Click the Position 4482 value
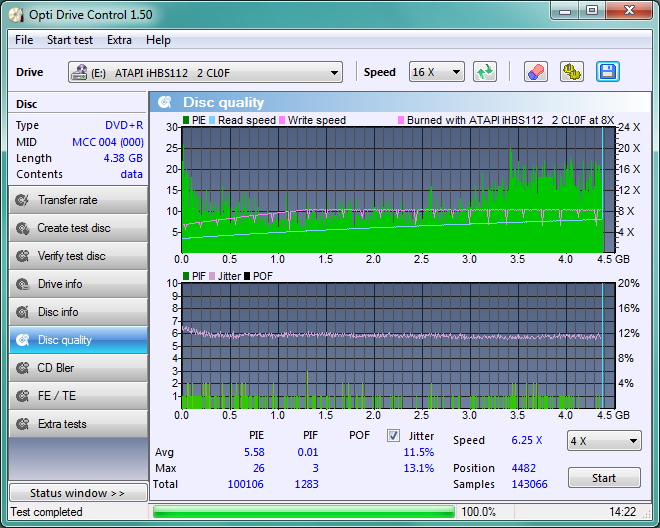Viewport: 660px width, 528px height. coord(524,468)
